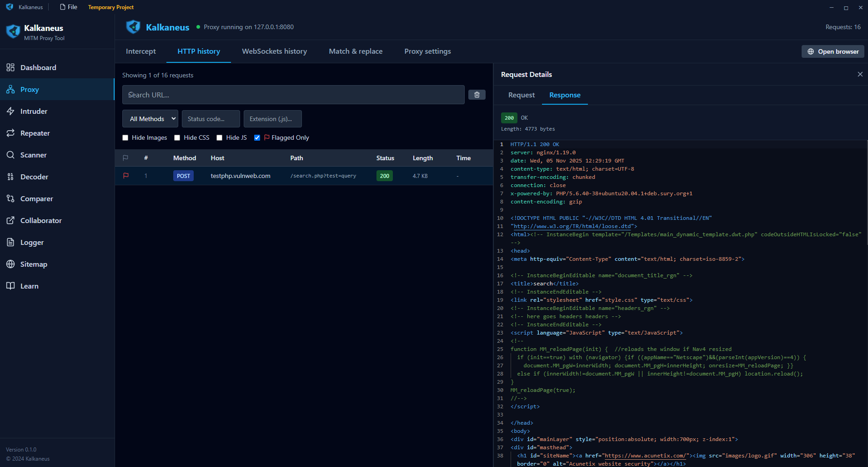This screenshot has width=868, height=467.
Task: Uncheck the Flagged Only filter
Action: click(x=257, y=138)
